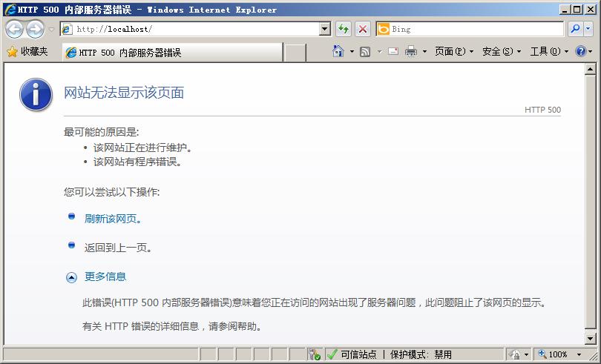Click the 可信站点 status bar text
This screenshot has height=364, width=601.
(359, 354)
